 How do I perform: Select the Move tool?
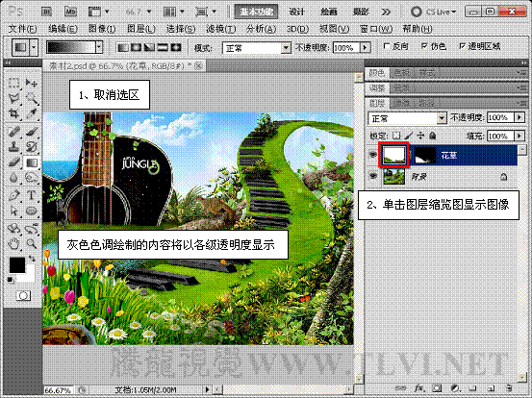[32, 83]
